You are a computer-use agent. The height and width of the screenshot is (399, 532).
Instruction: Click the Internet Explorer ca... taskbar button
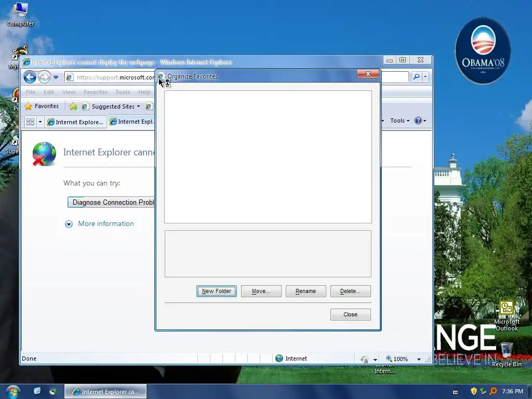(105, 392)
